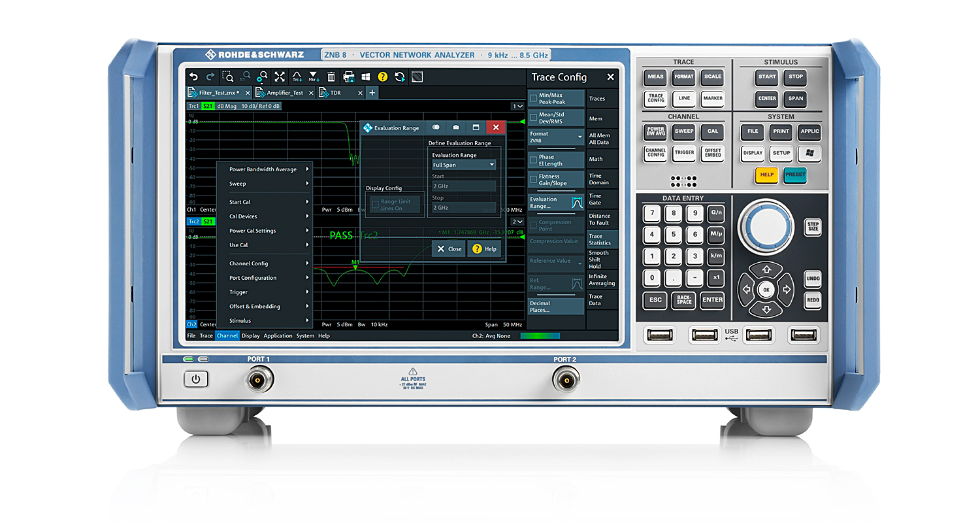The height and width of the screenshot is (523, 980).
Task: Click the Help button in Evaluation Range dialog
Action: point(484,249)
